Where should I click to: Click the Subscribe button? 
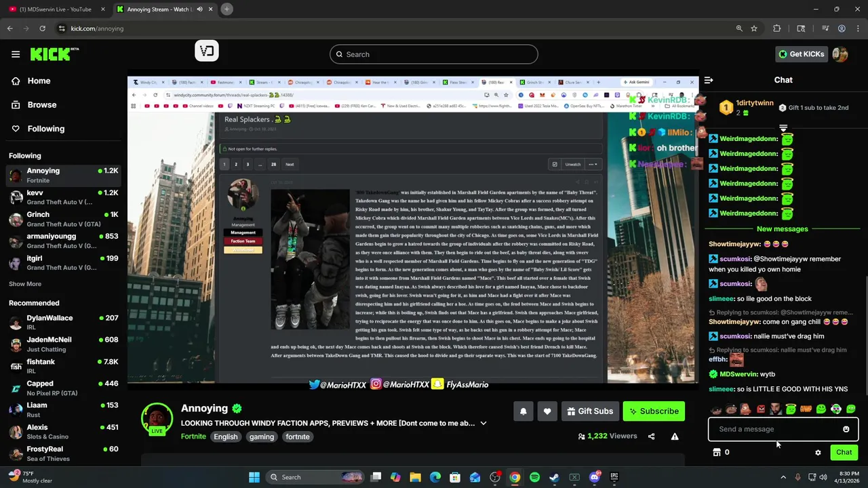(654, 411)
